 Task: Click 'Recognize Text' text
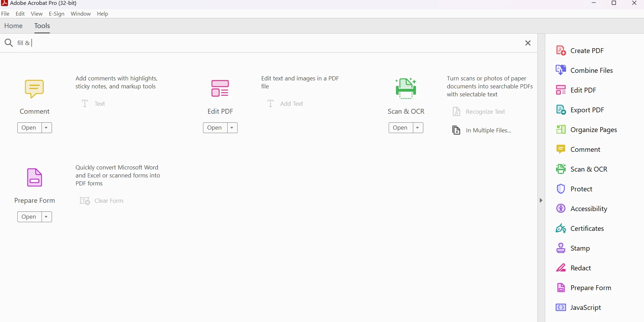coord(486,112)
